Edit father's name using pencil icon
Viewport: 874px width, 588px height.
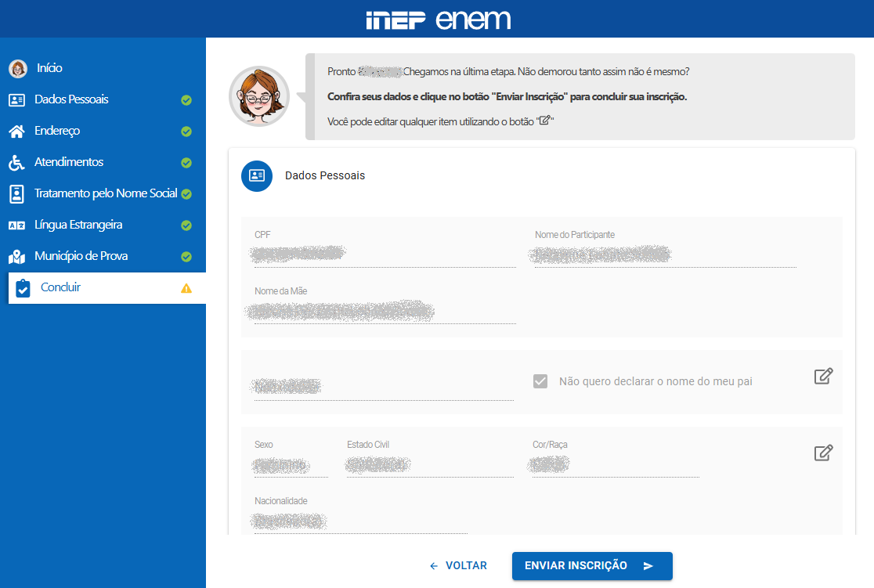823,376
